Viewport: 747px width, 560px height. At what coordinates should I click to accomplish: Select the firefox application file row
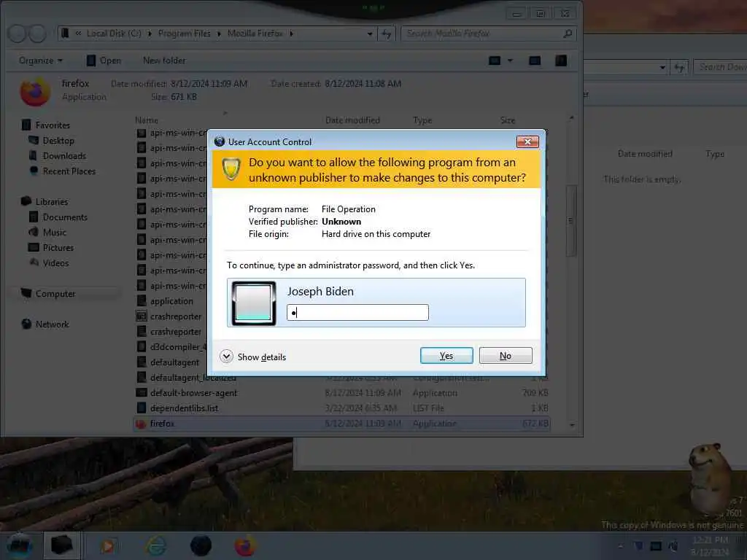pos(342,424)
